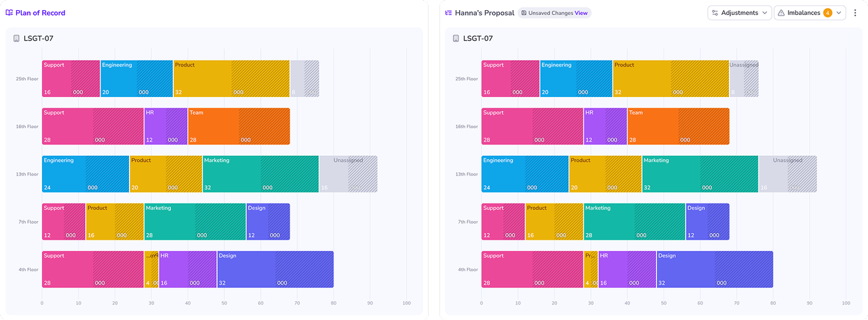Select the Unassigned block on 13th Floor proposal
Viewport: 868px width, 320px height.
point(787,174)
